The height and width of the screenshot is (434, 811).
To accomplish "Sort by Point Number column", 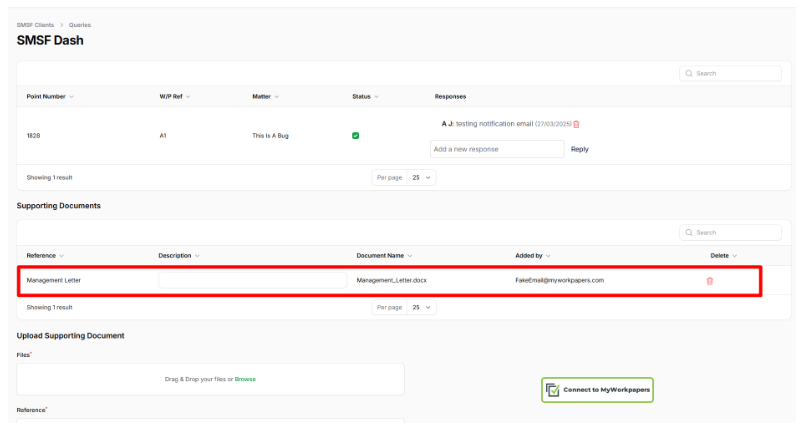I will coord(50,97).
